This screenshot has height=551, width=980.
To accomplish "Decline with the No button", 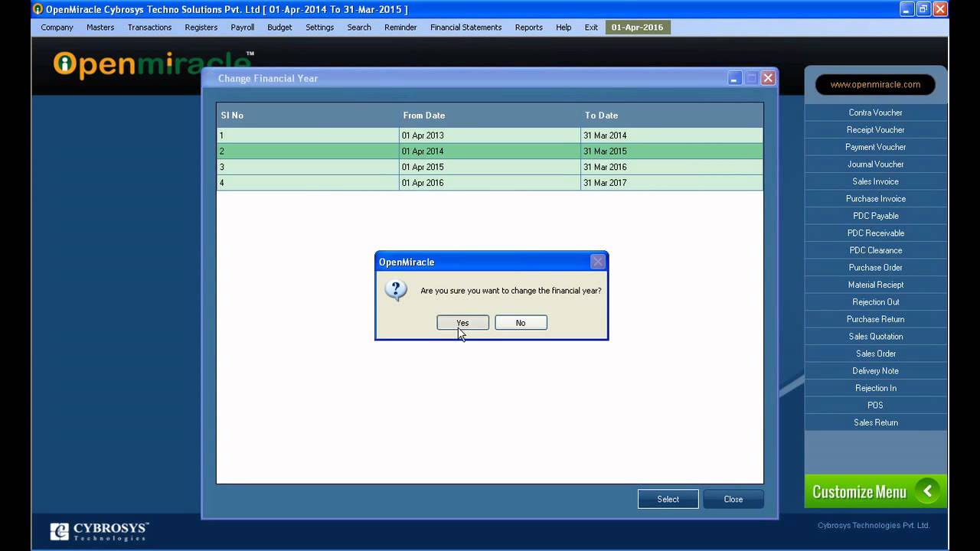I will pyautogui.click(x=521, y=323).
